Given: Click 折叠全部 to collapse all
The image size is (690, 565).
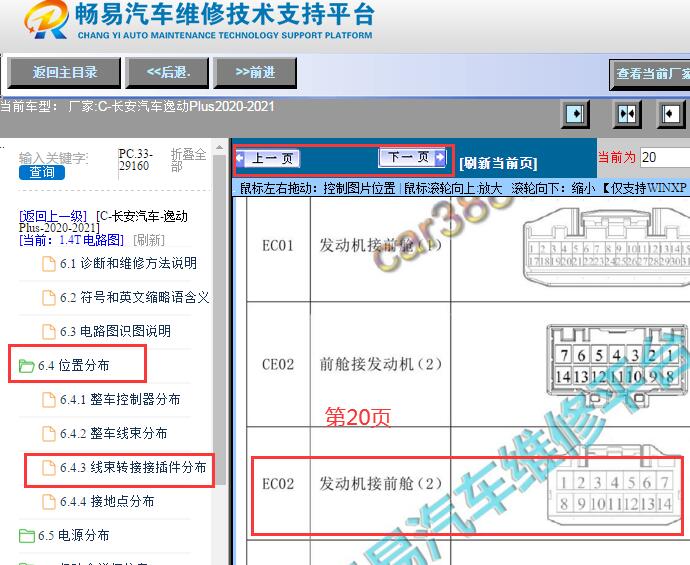Looking at the screenshot, I should coord(188,160).
